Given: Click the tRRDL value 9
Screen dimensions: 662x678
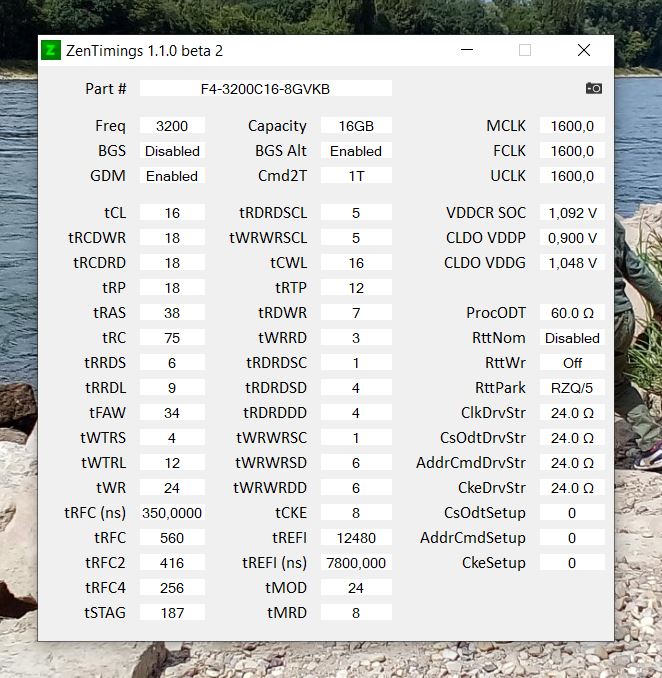Looking at the screenshot, I should (172, 388).
